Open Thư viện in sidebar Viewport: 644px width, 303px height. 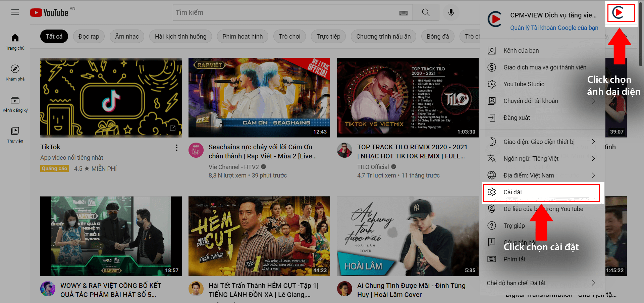15,135
